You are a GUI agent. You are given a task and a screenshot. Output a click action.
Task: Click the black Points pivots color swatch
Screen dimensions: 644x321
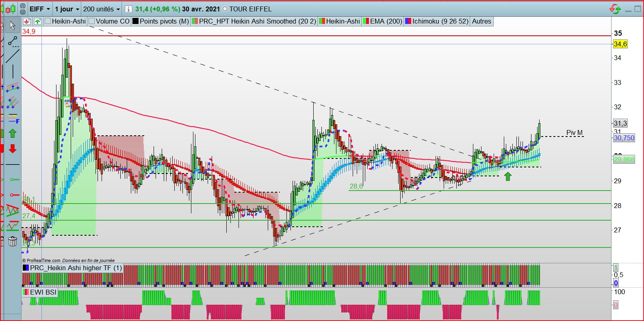point(135,21)
